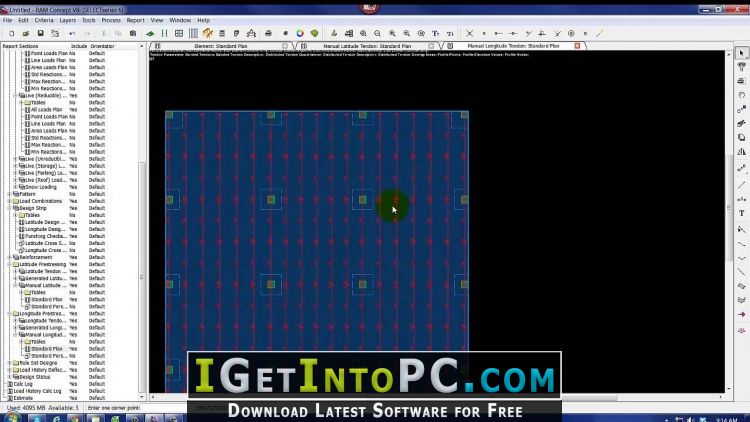Select the Punching Checks tree item
Viewport: 750px width, 422px height.
coord(45,236)
